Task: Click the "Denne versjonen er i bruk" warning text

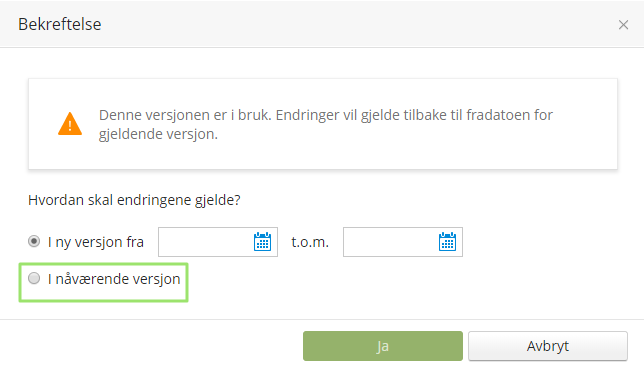Action: pyautogui.click(x=326, y=115)
